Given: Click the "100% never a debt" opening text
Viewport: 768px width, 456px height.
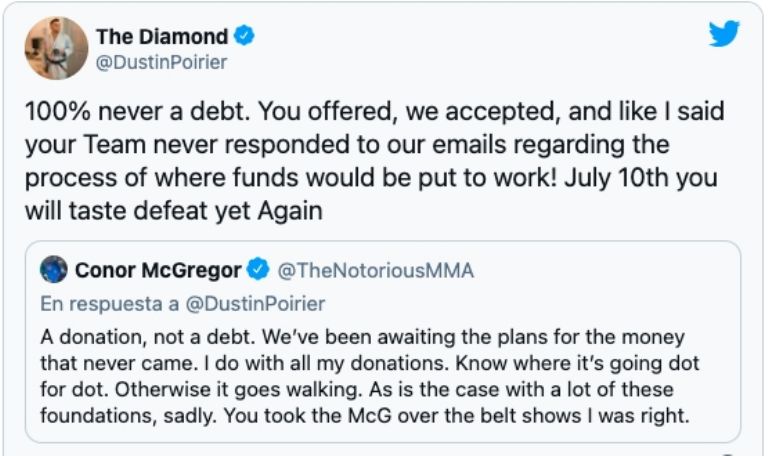Looking at the screenshot, I should pos(136,113).
